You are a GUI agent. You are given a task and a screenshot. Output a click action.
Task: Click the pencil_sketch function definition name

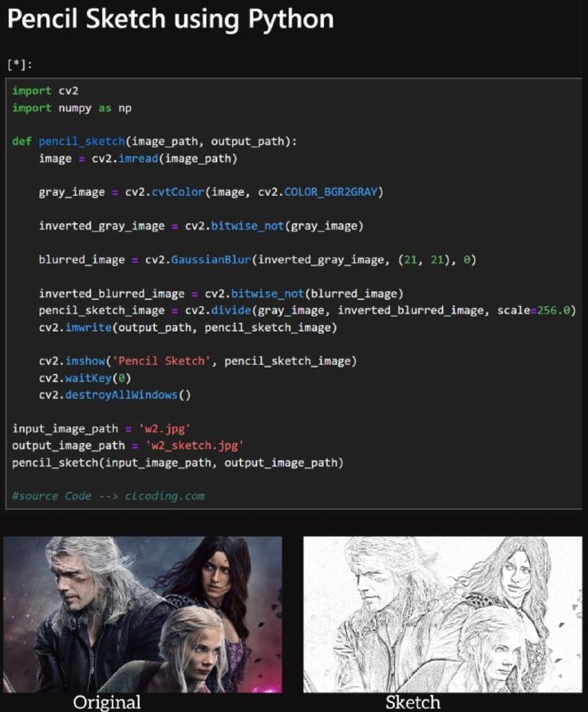(x=82, y=142)
